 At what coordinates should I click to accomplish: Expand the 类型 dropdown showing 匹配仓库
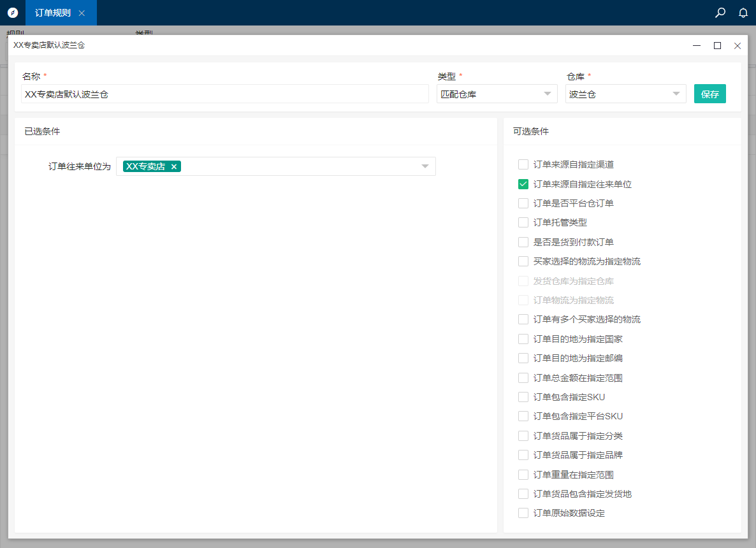[x=497, y=94]
